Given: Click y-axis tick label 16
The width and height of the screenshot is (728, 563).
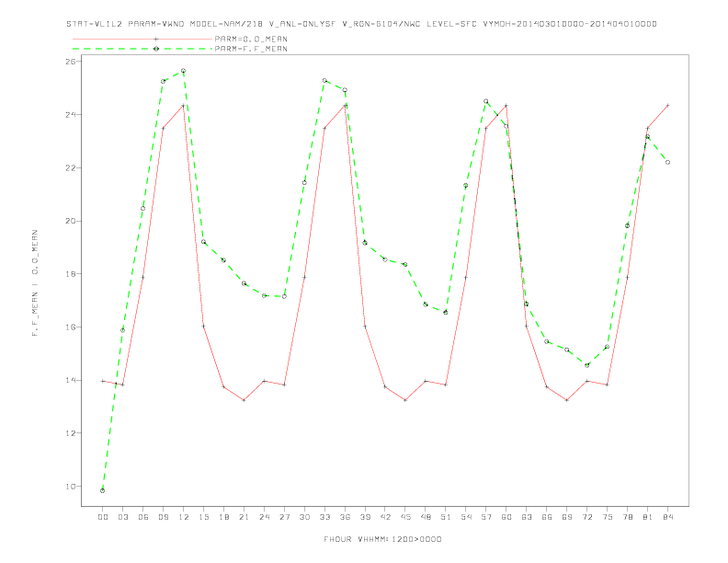Looking at the screenshot, I should [x=73, y=327].
